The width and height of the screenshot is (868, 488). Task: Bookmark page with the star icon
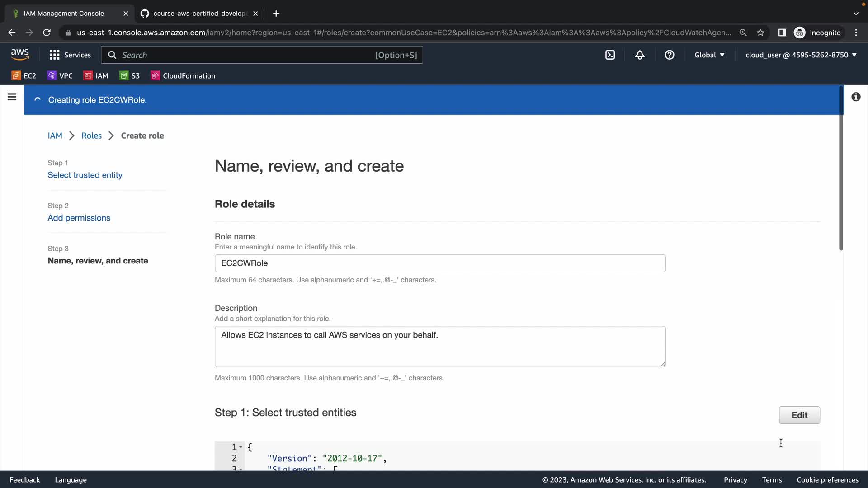(760, 33)
